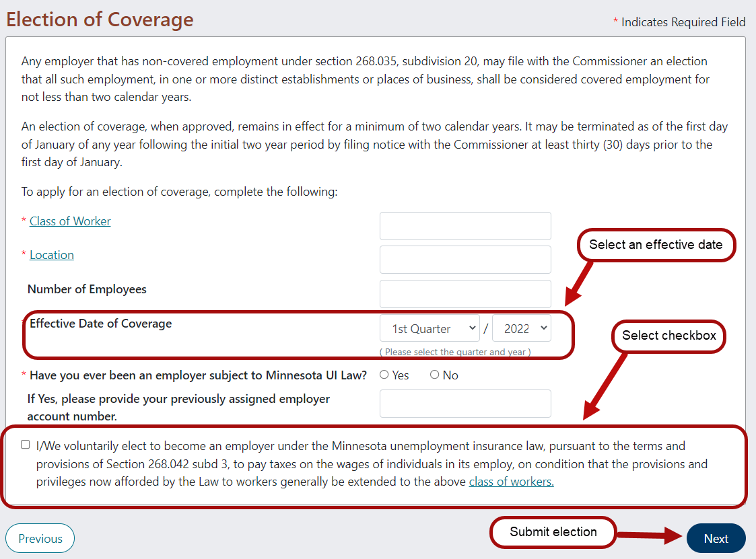The image size is (756, 559).
Task: Open the 2022 year dropdown
Action: click(x=522, y=328)
